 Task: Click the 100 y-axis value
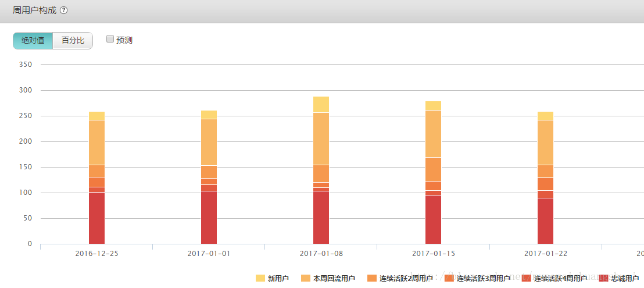[x=26, y=193]
